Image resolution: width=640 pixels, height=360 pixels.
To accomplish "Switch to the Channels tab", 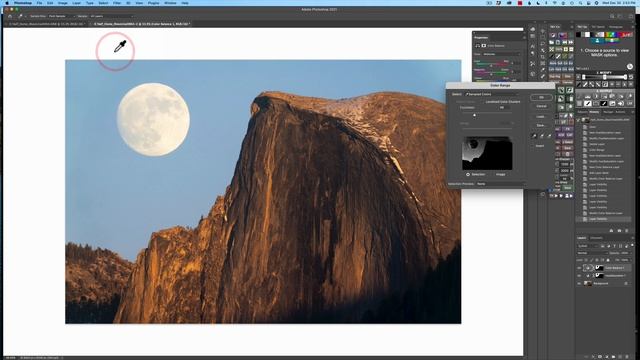I will pyautogui.click(x=597, y=238).
